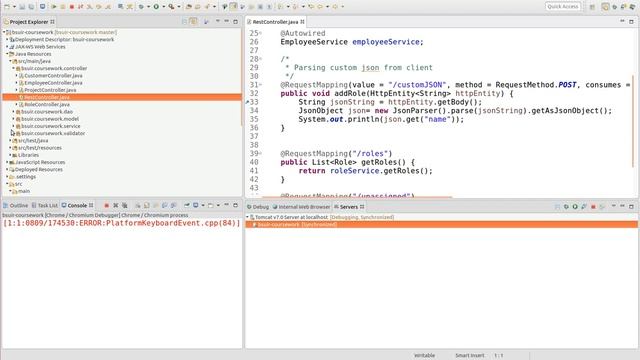Click the Step Over debug icon
This screenshot has width=640, height=360.
click(x=98, y=7)
